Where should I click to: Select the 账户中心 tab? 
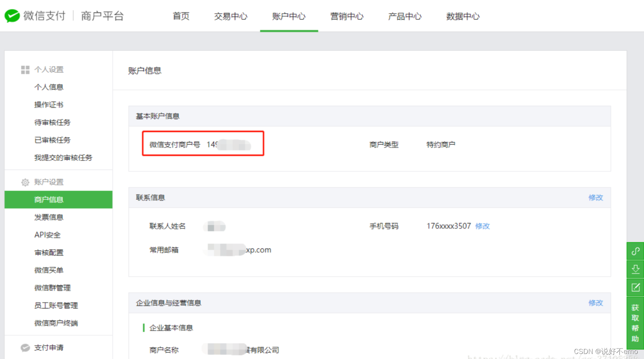click(x=289, y=16)
